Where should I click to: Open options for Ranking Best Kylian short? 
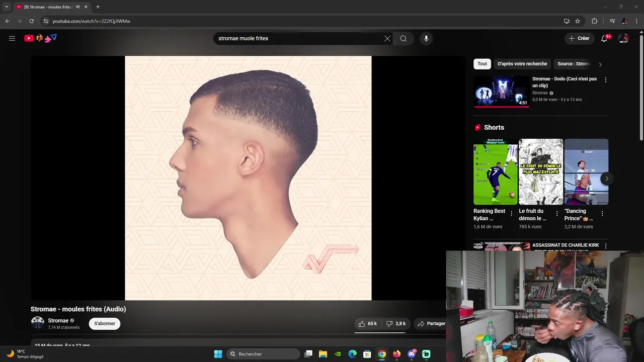(x=512, y=214)
